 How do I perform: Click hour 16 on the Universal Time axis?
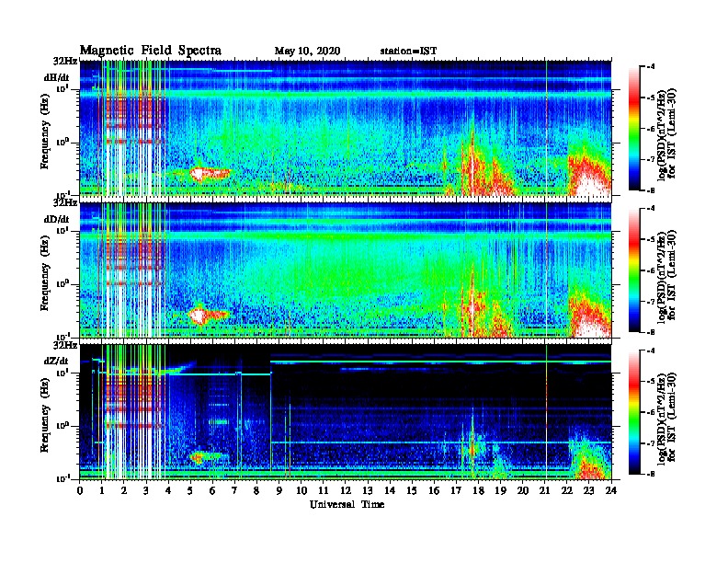(x=434, y=491)
